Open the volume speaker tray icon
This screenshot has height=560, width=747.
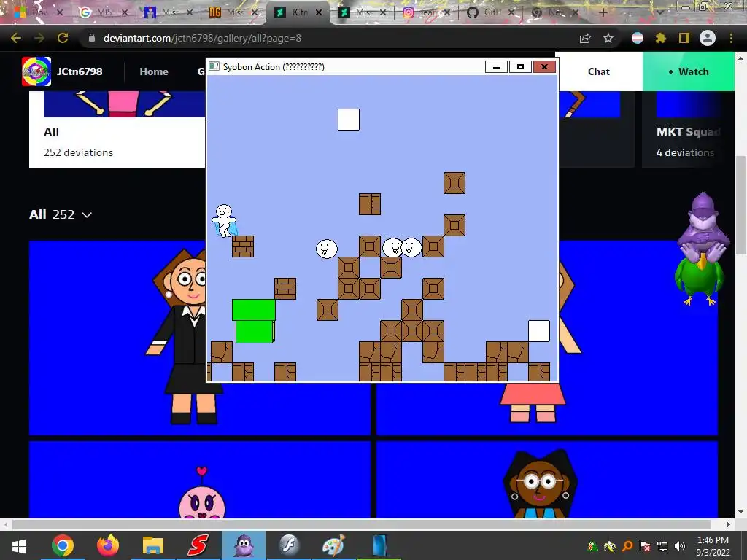[680, 545]
